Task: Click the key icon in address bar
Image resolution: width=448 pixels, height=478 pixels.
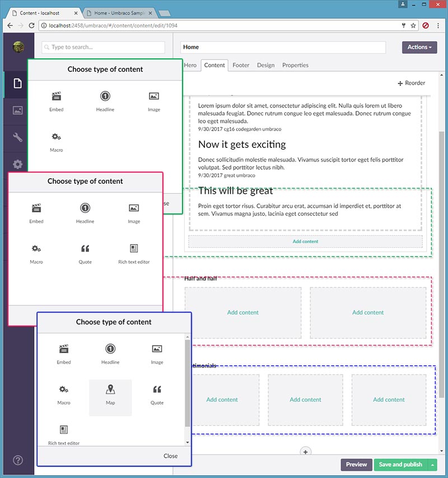Action: [x=404, y=26]
